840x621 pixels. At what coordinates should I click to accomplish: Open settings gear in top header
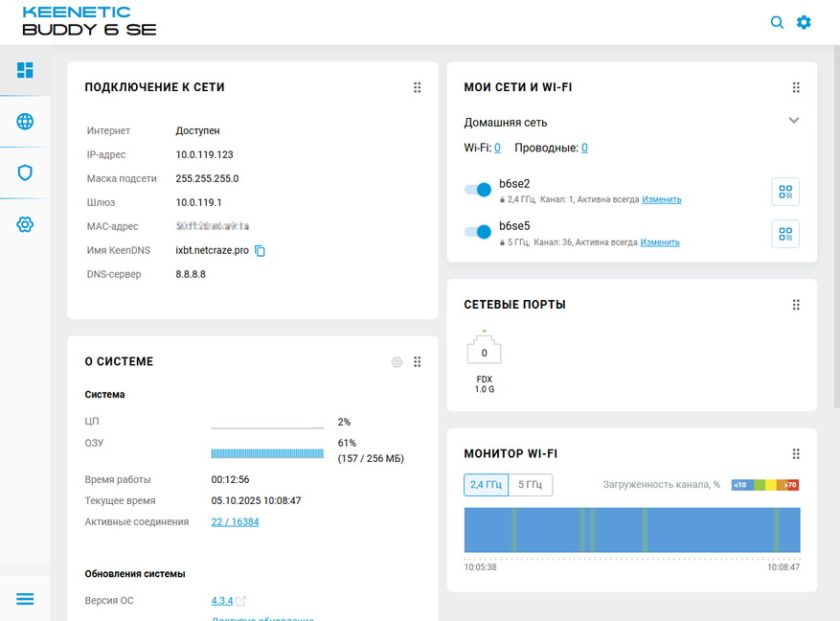[x=804, y=22]
